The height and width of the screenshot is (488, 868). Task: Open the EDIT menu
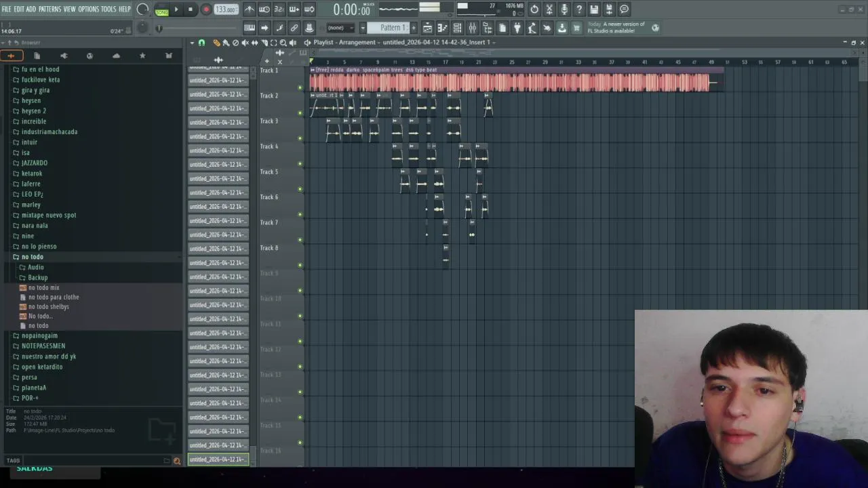19,9
